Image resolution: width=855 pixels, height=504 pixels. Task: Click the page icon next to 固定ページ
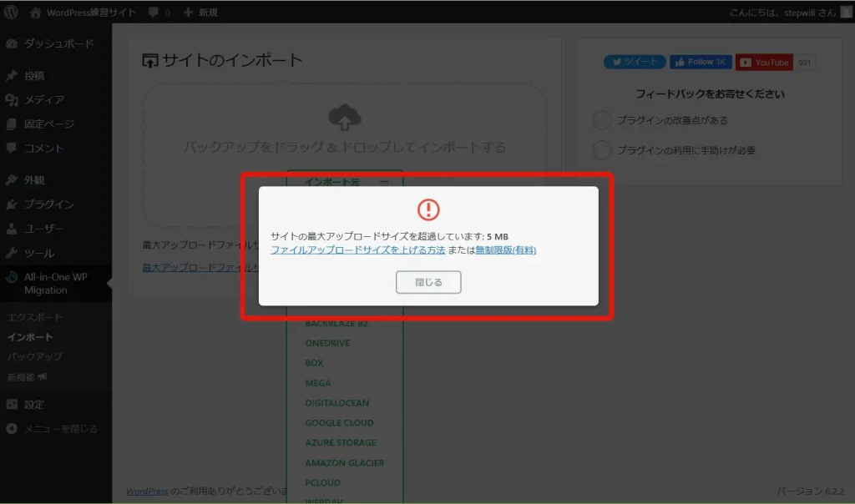click(x=12, y=123)
